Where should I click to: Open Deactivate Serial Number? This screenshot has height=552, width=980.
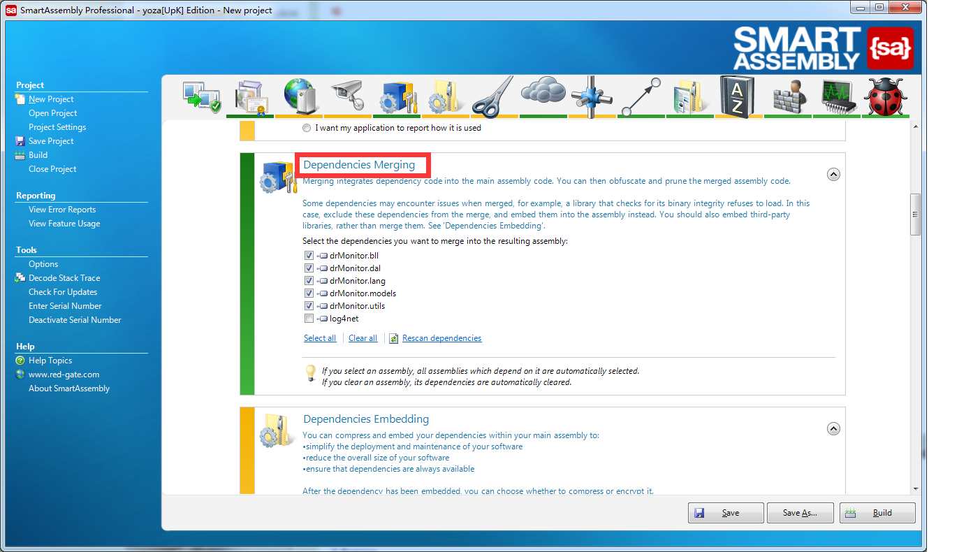[75, 320]
